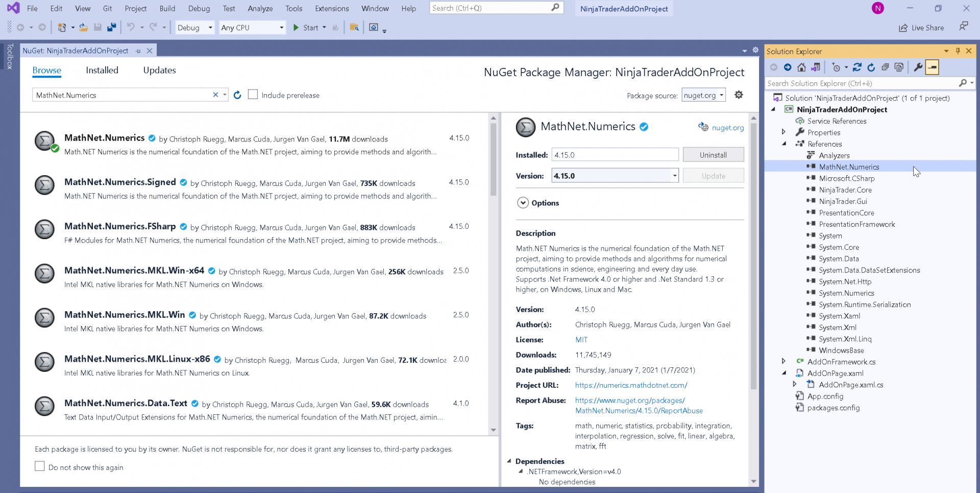Open the nuget.org link

click(x=728, y=128)
